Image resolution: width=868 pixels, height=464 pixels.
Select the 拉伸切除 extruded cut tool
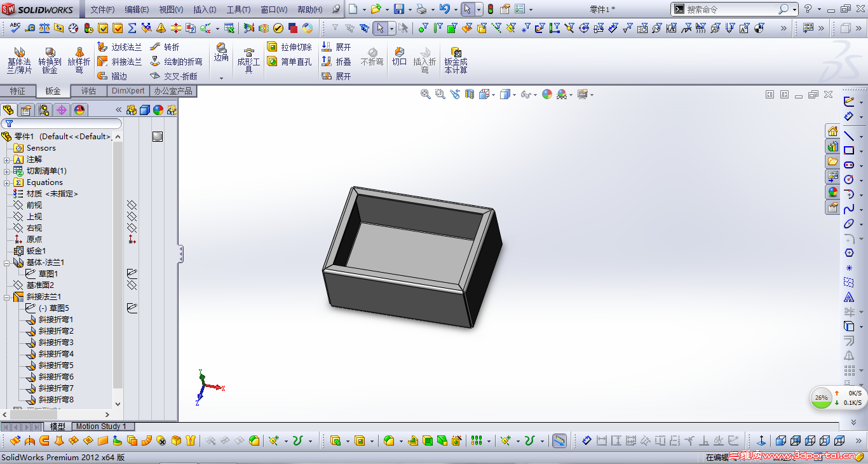pyautogui.click(x=289, y=47)
